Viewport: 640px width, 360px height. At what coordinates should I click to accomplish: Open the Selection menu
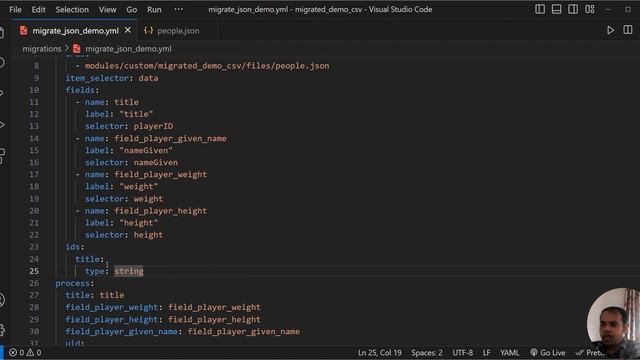coord(72,9)
